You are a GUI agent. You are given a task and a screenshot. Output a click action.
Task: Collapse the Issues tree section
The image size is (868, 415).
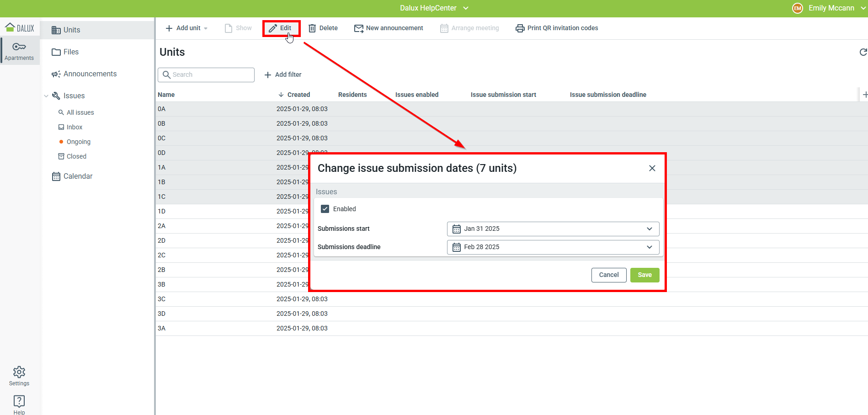coord(46,96)
